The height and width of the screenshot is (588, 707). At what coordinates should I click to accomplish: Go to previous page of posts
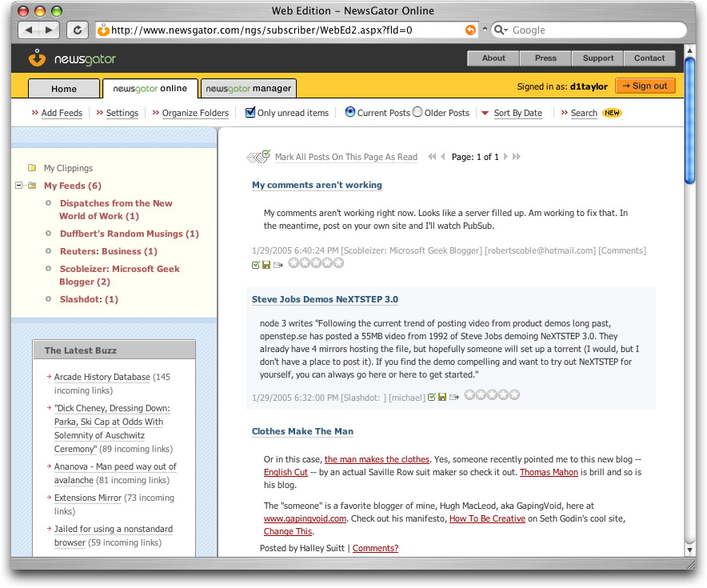pos(443,157)
